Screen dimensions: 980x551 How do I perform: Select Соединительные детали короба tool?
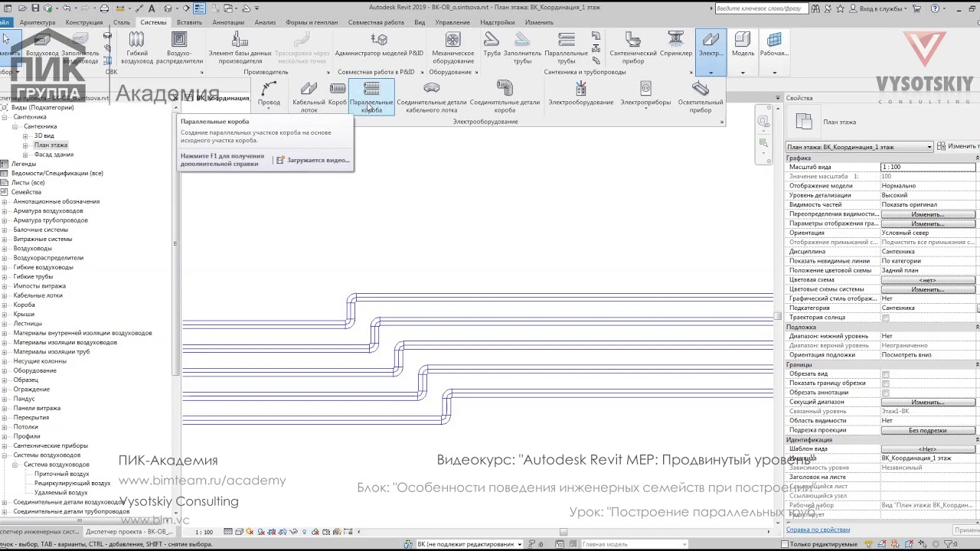[x=505, y=97]
